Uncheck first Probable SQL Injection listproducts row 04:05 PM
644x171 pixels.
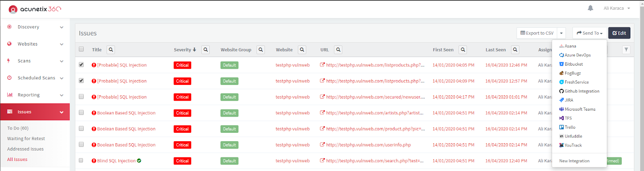pyautogui.click(x=81, y=64)
